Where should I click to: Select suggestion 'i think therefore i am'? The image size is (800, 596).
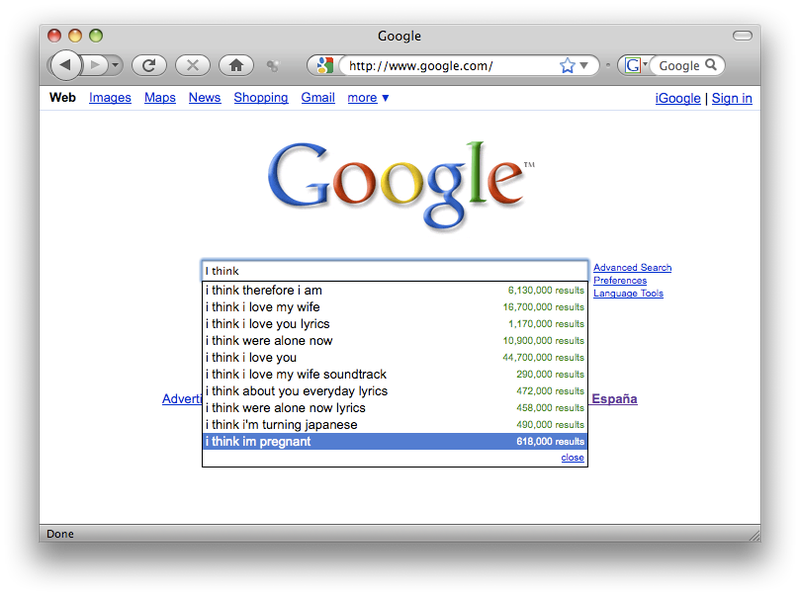click(x=395, y=290)
